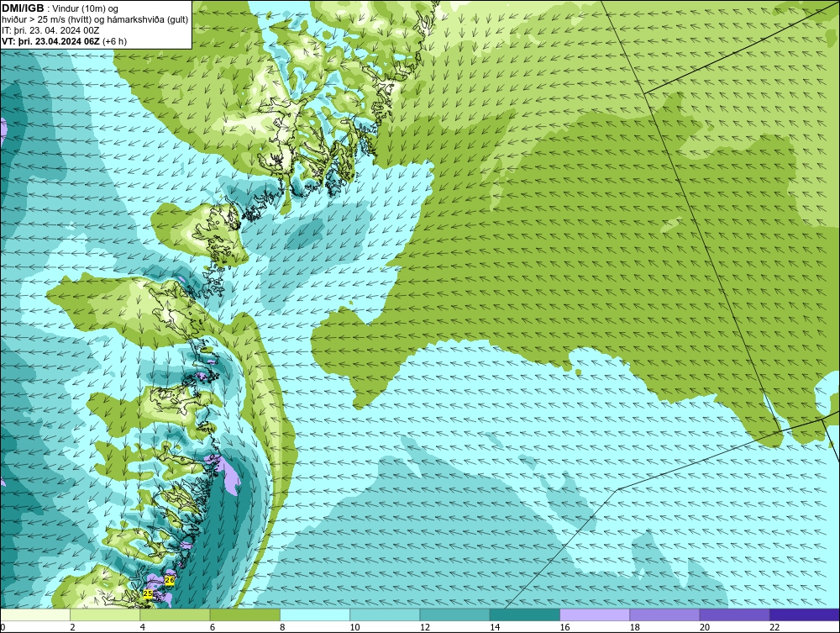Click the color scale tick label '0'
The width and height of the screenshot is (840, 633).
3,627
